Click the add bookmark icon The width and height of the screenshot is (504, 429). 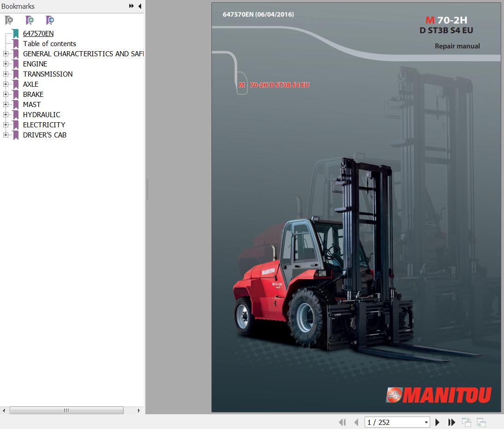coord(29,21)
